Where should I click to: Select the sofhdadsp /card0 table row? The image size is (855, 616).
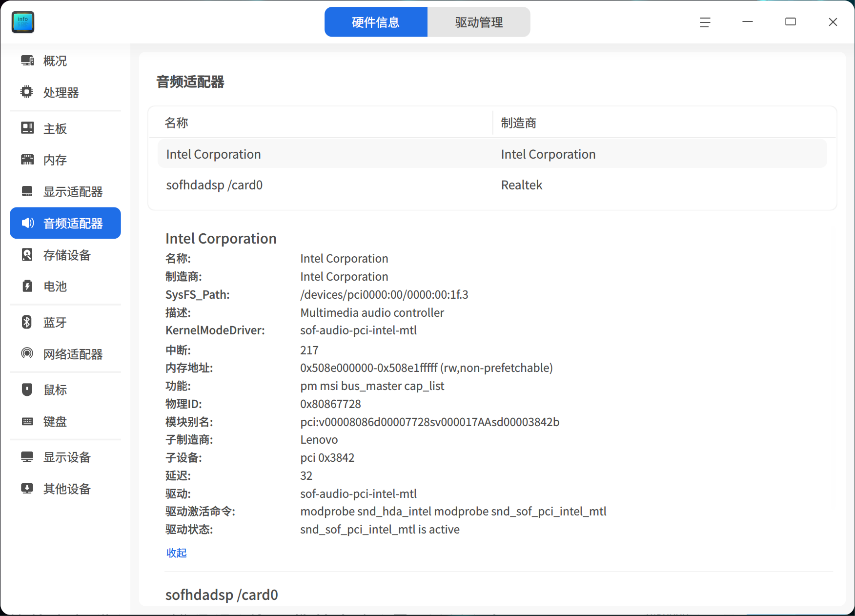click(x=492, y=185)
